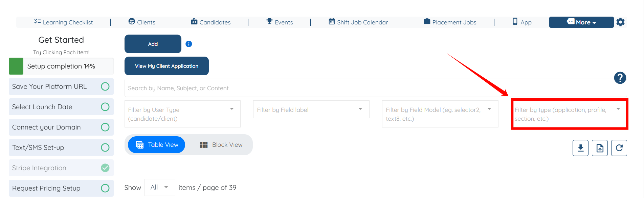Click the green Setup completion progress bar
The image size is (644, 198).
pyautogui.click(x=16, y=66)
